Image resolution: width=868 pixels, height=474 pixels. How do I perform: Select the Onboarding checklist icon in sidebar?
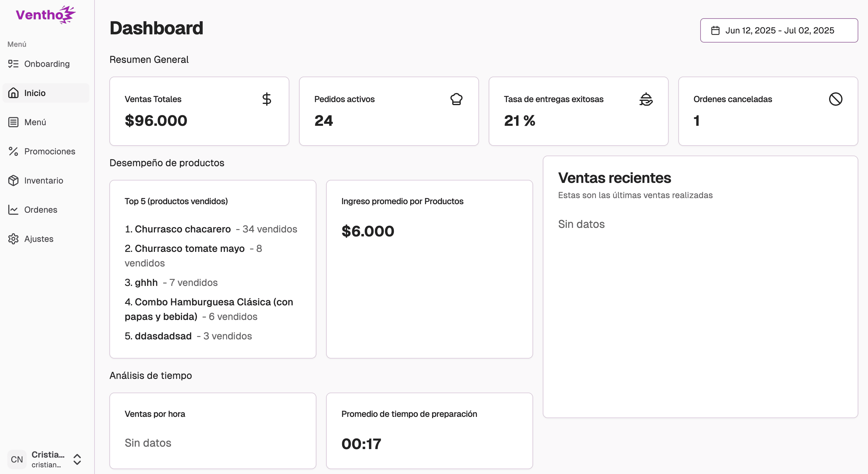(x=13, y=64)
